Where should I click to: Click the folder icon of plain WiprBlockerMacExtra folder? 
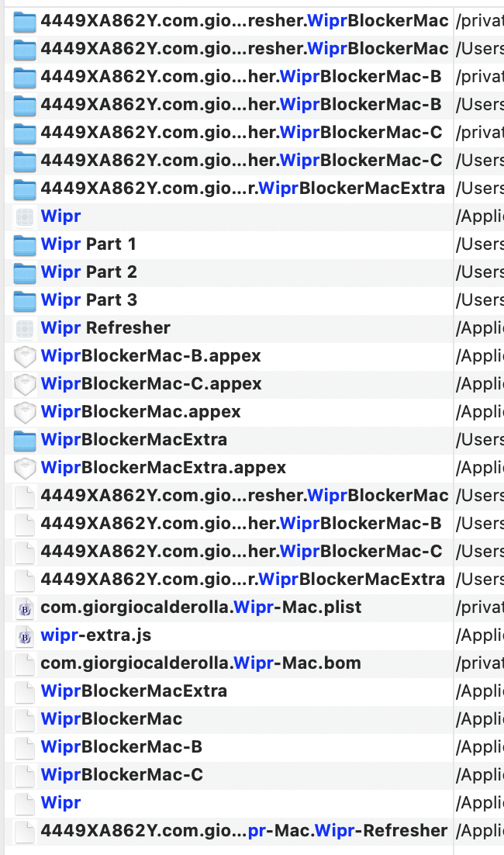(x=25, y=441)
